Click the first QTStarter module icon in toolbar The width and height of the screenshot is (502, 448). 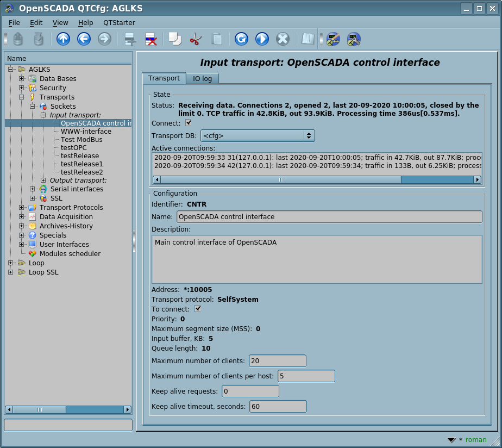[x=333, y=39]
